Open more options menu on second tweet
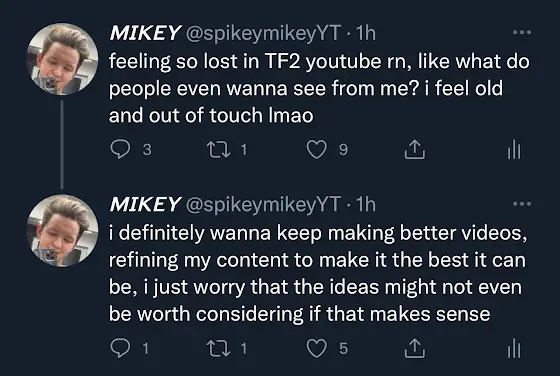The height and width of the screenshot is (376, 560). [522, 204]
